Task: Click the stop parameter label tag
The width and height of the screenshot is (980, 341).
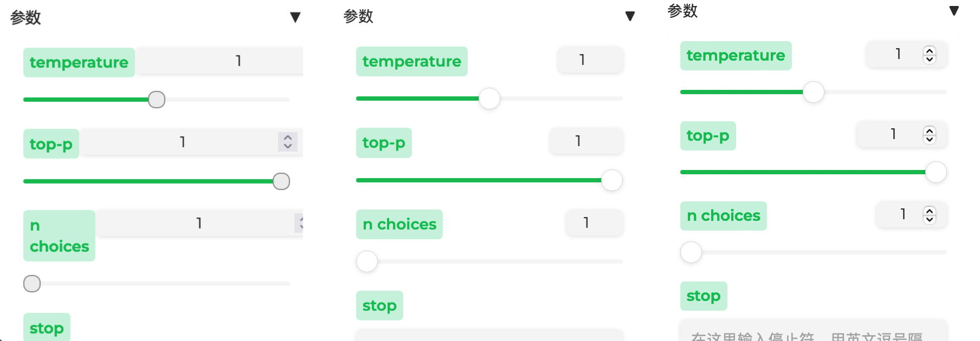Action: click(x=47, y=327)
